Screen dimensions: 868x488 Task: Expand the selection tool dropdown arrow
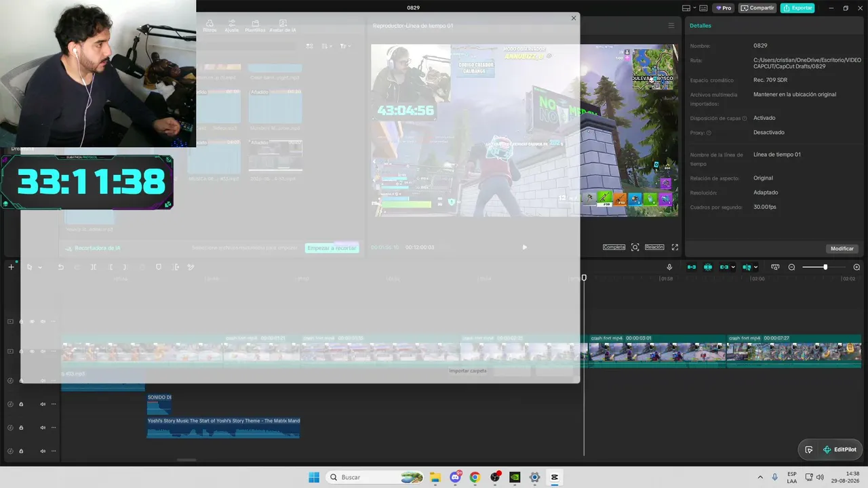coord(39,267)
